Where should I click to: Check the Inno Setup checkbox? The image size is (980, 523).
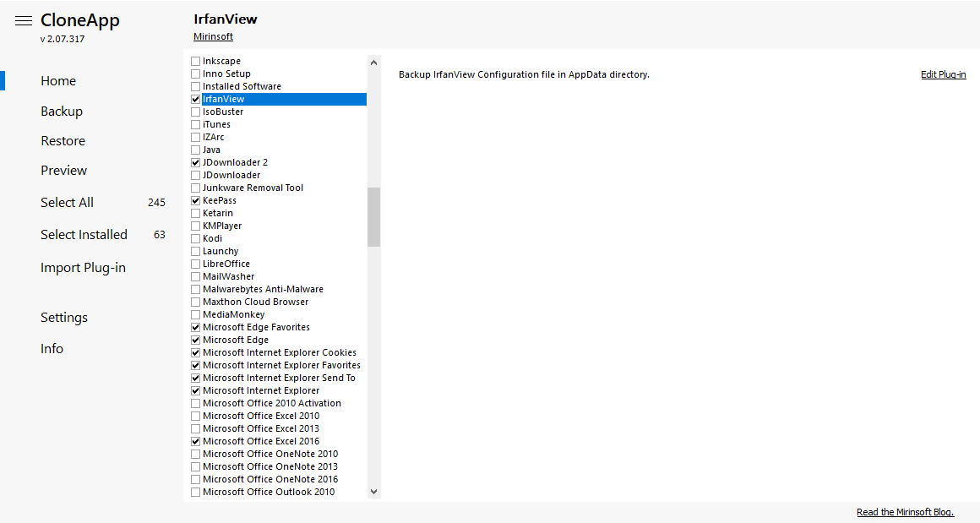point(196,74)
